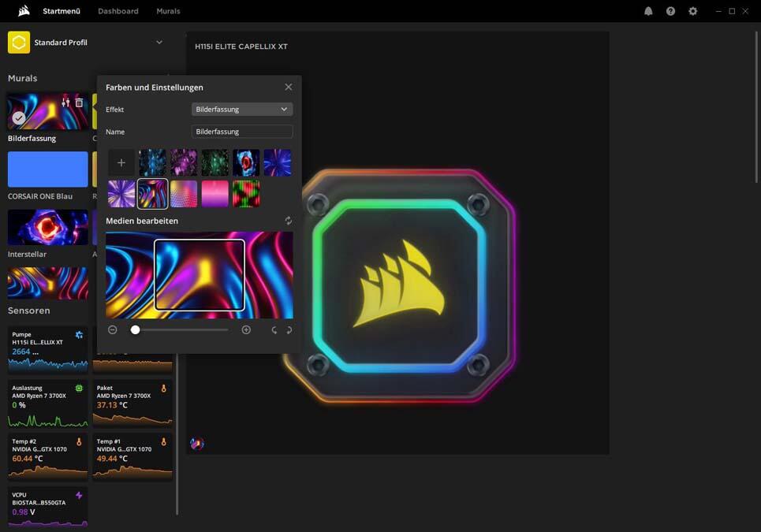Viewport: 761px width, 532px height.
Task: Open the help question mark icon
Action: pos(671,11)
